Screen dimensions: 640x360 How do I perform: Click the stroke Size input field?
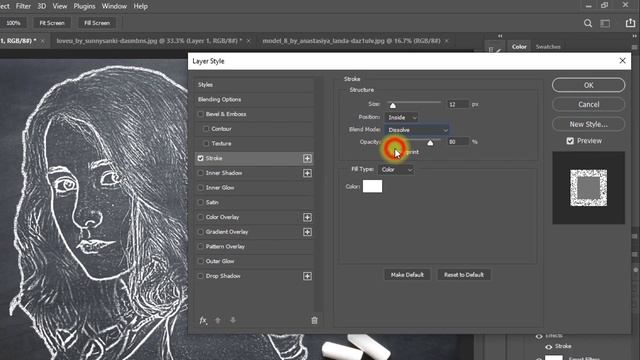[x=458, y=104]
